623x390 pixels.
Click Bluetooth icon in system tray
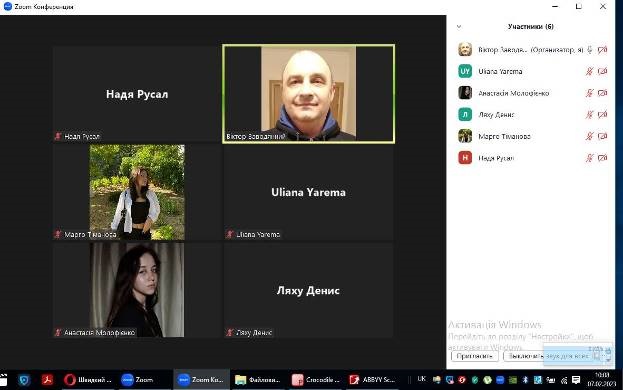pos(525,380)
